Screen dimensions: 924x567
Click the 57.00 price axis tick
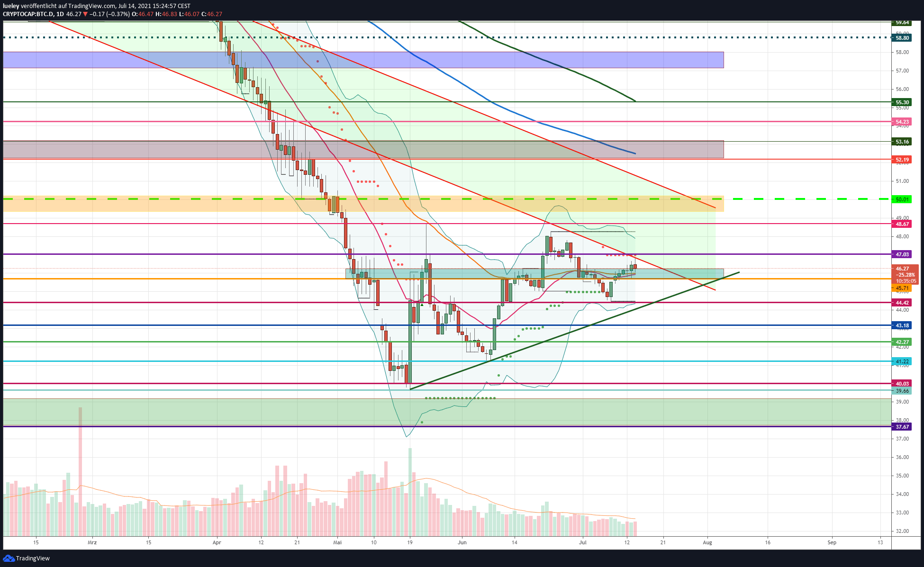[x=902, y=71]
